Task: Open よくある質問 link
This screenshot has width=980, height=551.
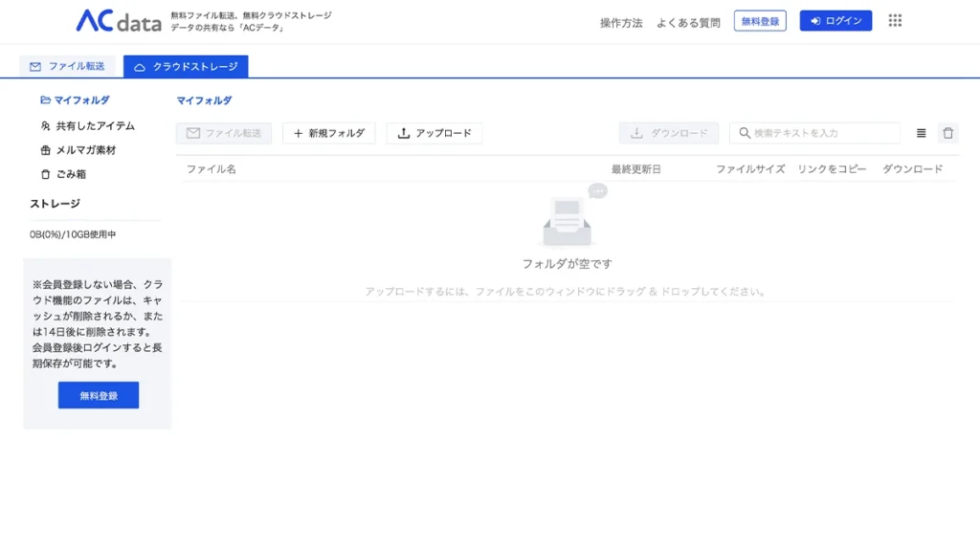Action: click(x=688, y=23)
